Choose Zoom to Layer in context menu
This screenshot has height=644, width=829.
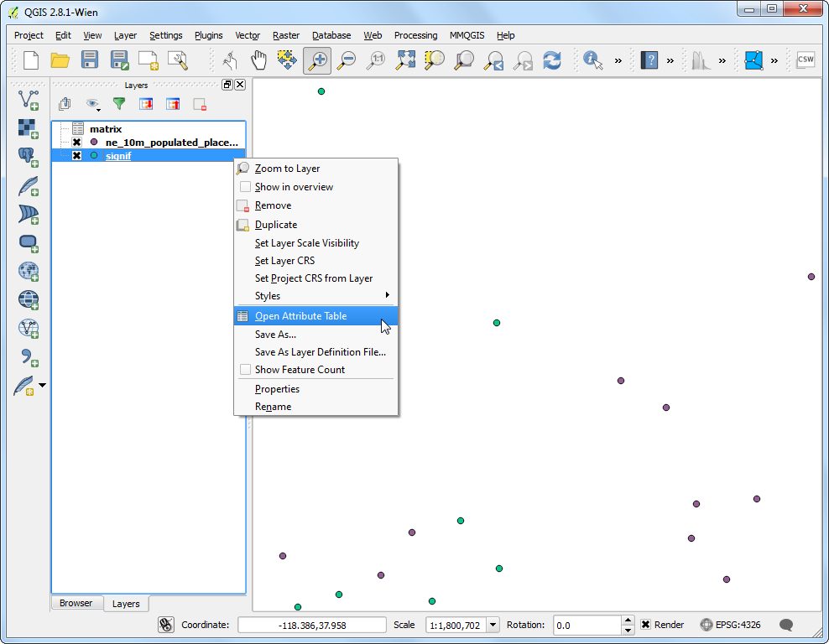coord(315,169)
